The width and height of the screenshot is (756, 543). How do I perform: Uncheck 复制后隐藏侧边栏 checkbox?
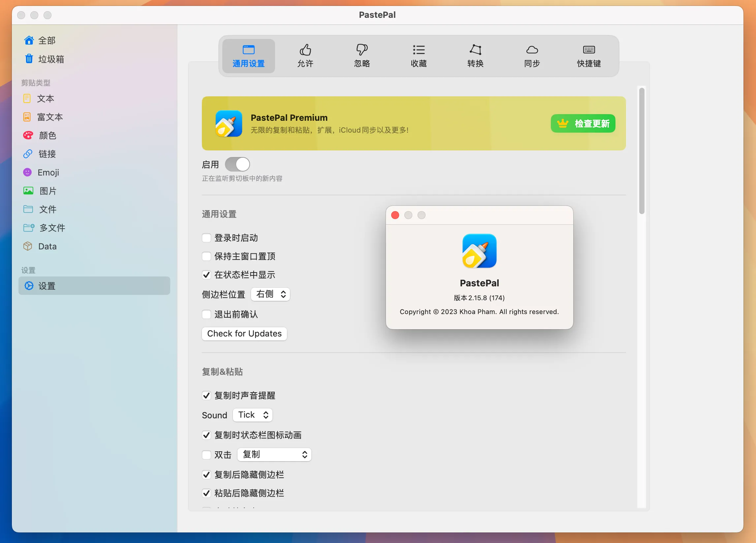(x=206, y=475)
